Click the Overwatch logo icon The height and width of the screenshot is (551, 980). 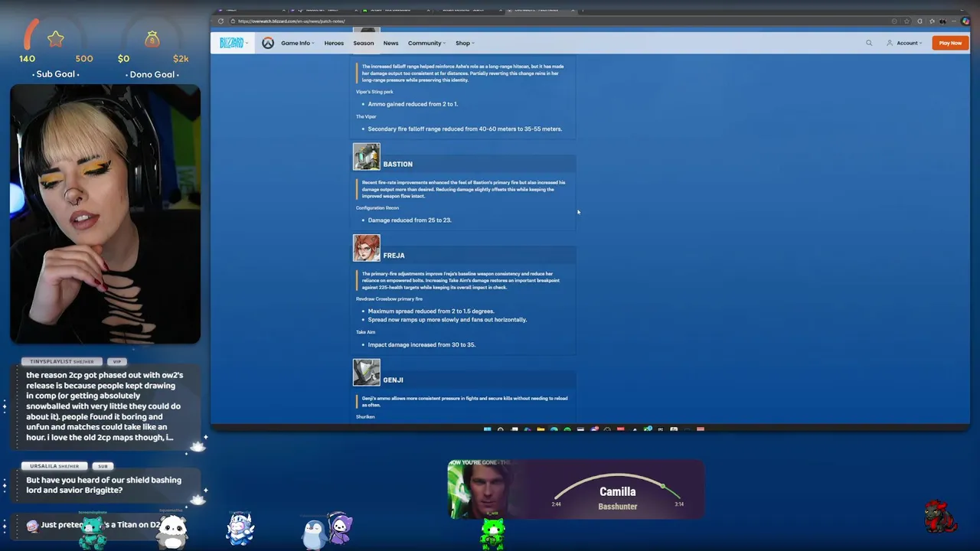267,43
